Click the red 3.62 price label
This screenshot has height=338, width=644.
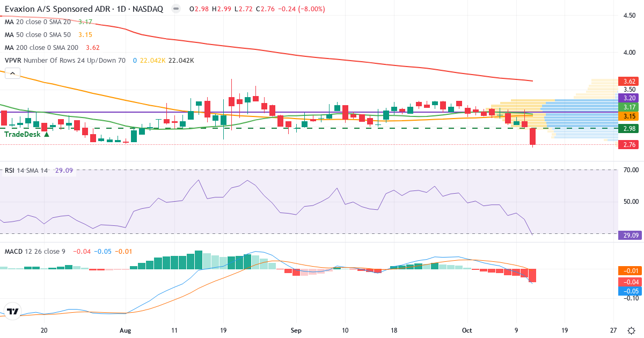pyautogui.click(x=630, y=82)
